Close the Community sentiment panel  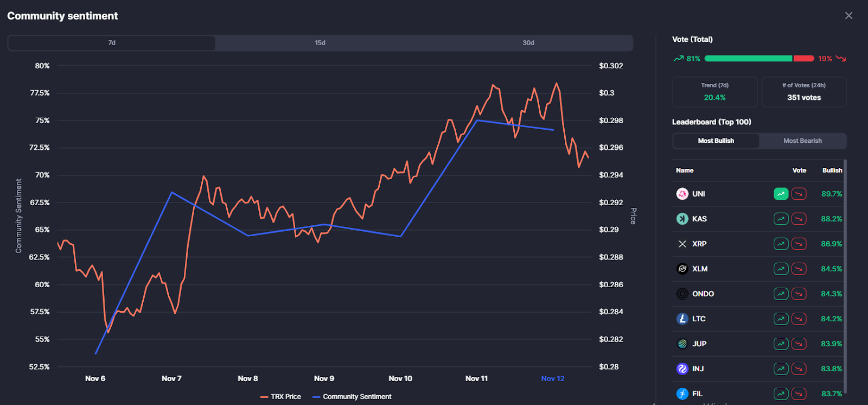pos(848,16)
